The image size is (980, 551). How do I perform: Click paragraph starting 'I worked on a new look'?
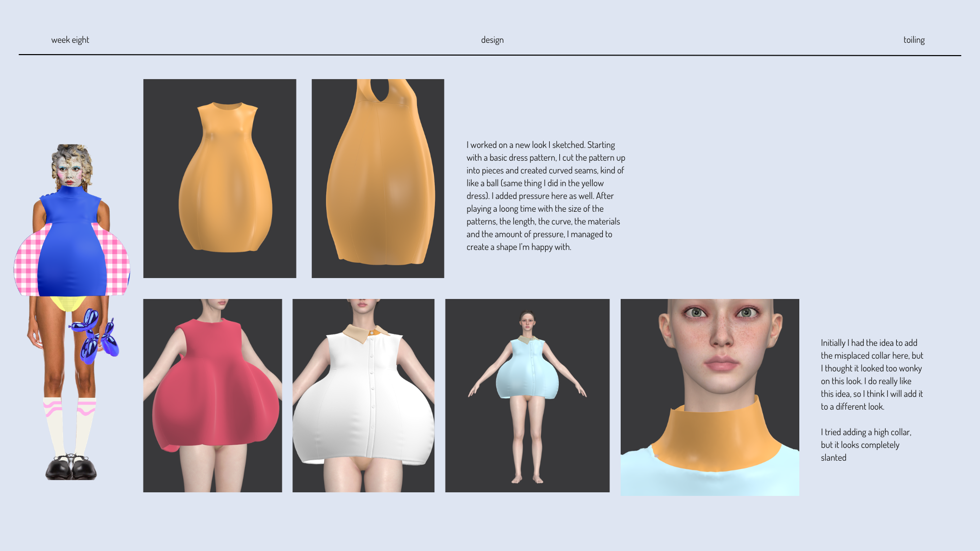point(546,196)
